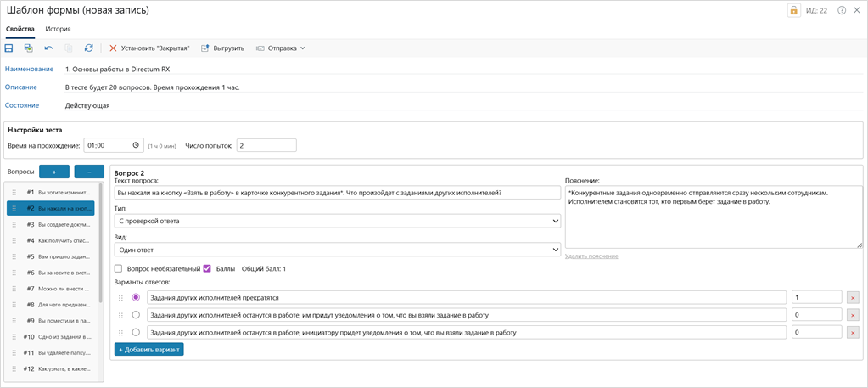Click the Save and close icon
The height and width of the screenshot is (388, 868).
[x=28, y=48]
